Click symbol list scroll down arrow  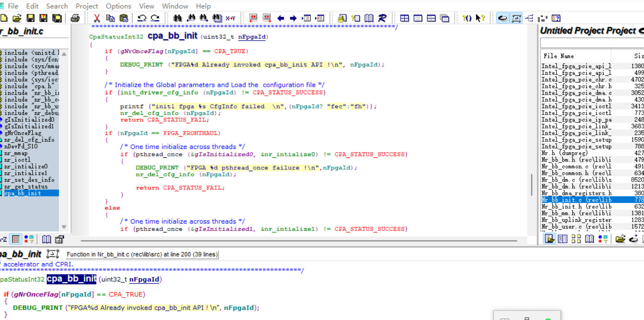coord(64,227)
